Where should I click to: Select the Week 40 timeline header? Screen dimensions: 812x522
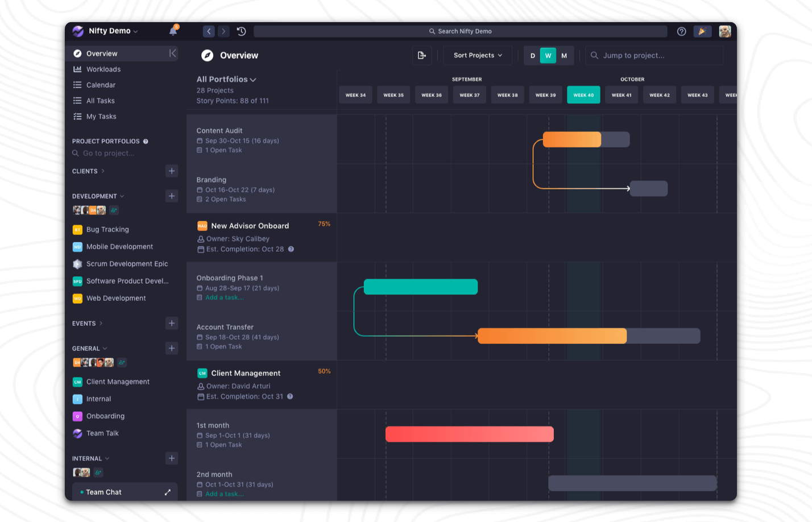click(583, 95)
